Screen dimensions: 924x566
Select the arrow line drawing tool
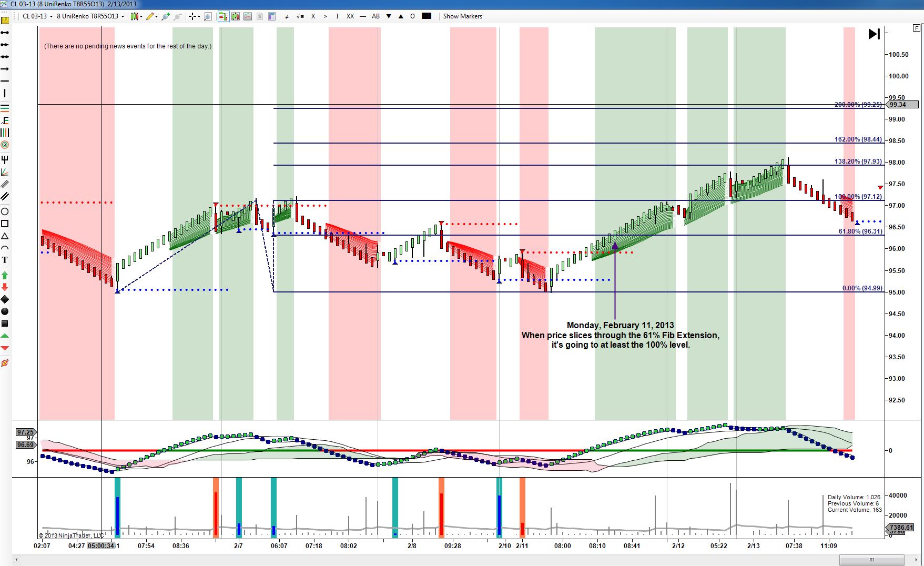coord(5,69)
